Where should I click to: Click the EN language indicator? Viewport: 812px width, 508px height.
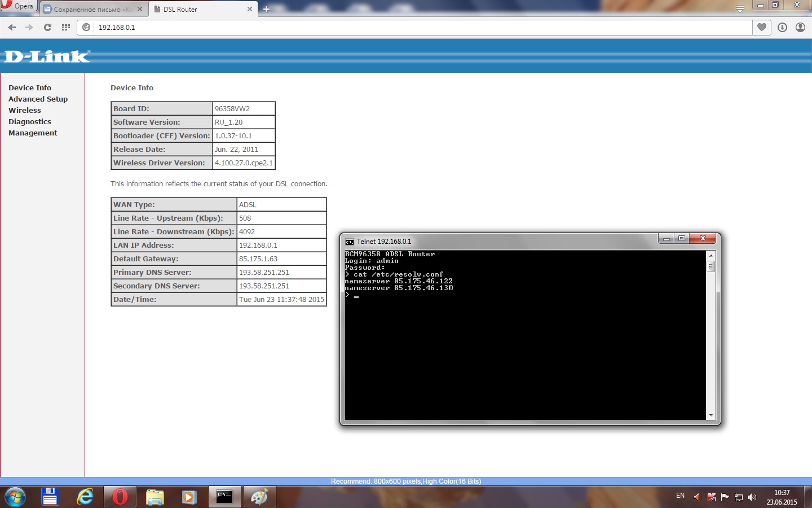click(x=680, y=496)
